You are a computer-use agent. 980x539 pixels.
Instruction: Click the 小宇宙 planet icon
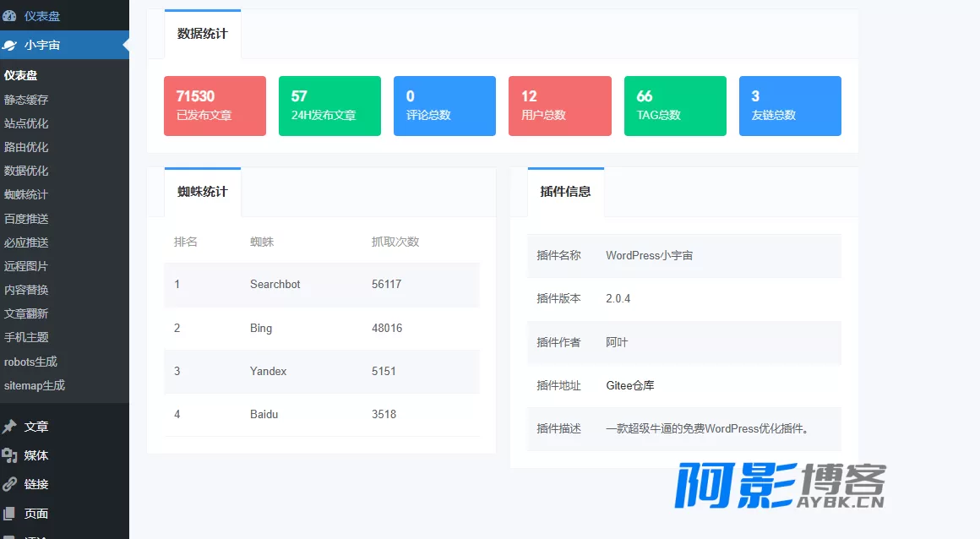point(9,45)
